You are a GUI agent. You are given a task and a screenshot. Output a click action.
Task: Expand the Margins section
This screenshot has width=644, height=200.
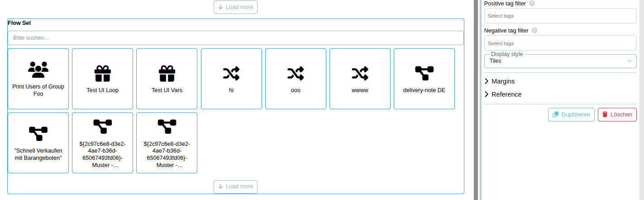click(500, 81)
